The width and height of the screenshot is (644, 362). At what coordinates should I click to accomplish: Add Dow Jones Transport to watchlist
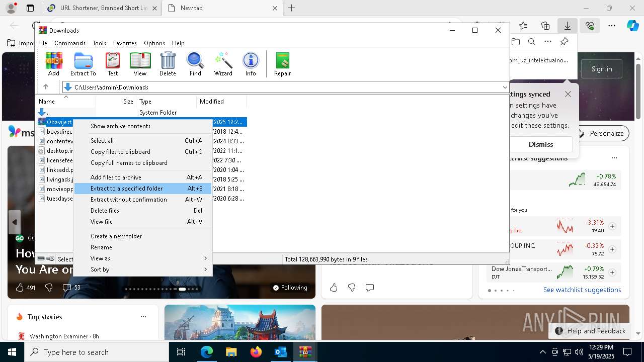(x=612, y=273)
